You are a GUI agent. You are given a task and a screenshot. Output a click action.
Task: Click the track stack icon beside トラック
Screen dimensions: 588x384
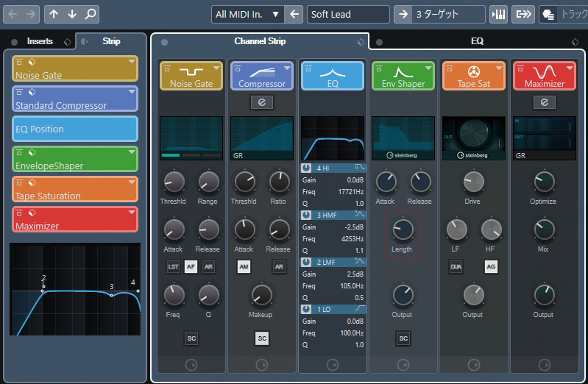(548, 14)
